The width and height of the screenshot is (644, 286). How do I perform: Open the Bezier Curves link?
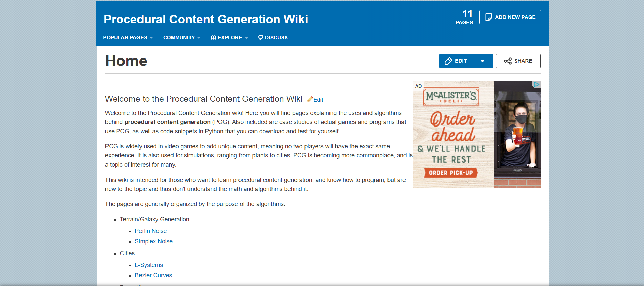pyautogui.click(x=153, y=275)
